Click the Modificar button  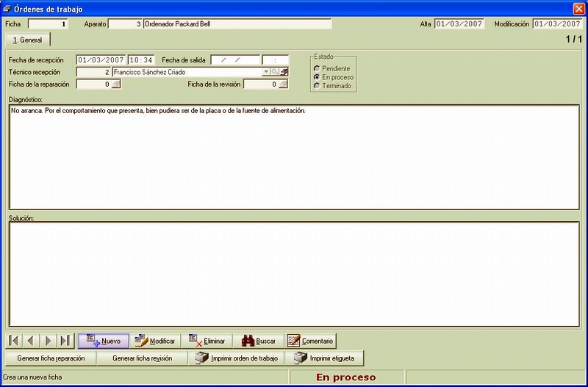(155, 341)
